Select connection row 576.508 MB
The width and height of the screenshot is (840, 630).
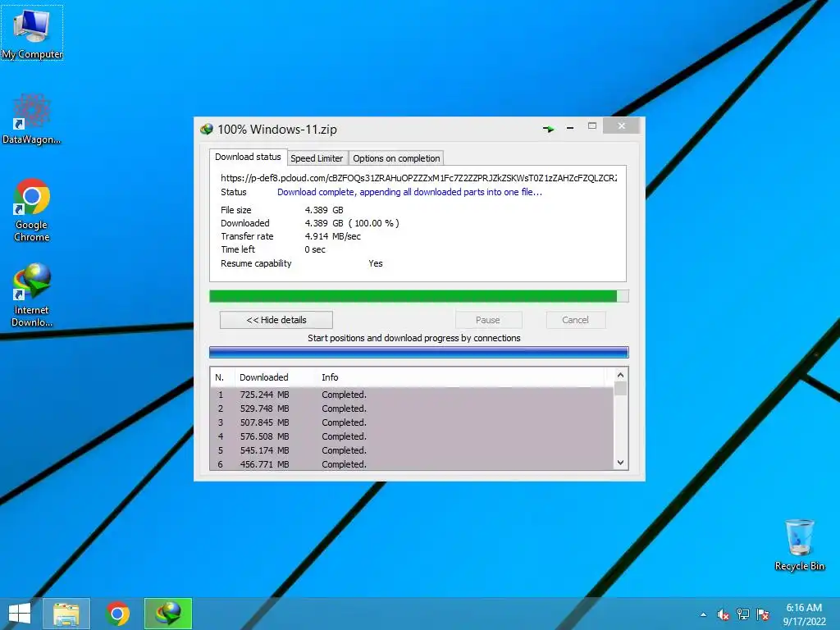(x=412, y=436)
